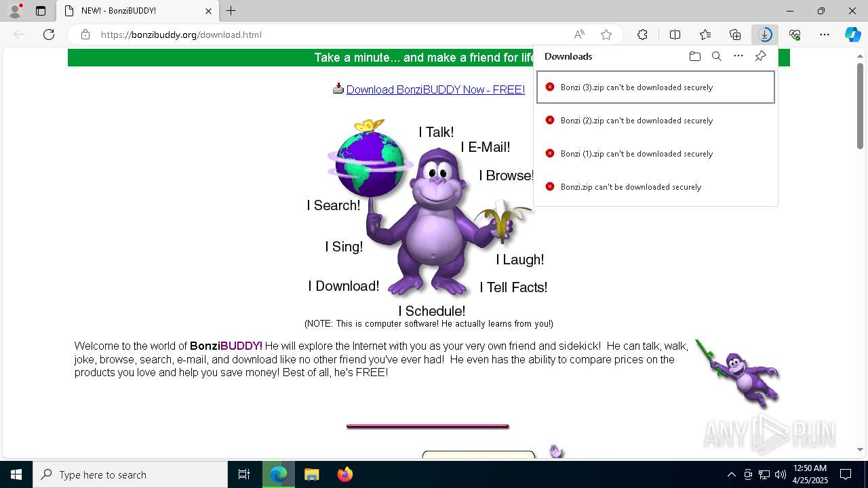Refresh the page

point(49,35)
